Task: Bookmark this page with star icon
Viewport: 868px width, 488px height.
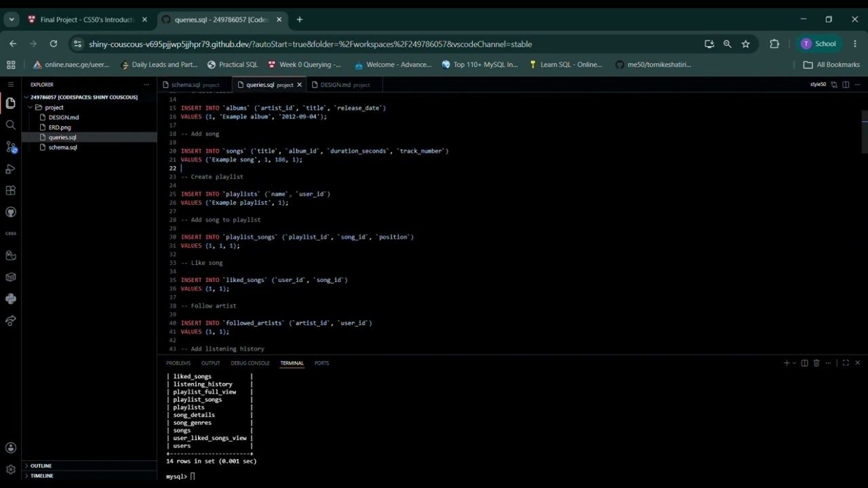Action: pyautogui.click(x=746, y=43)
